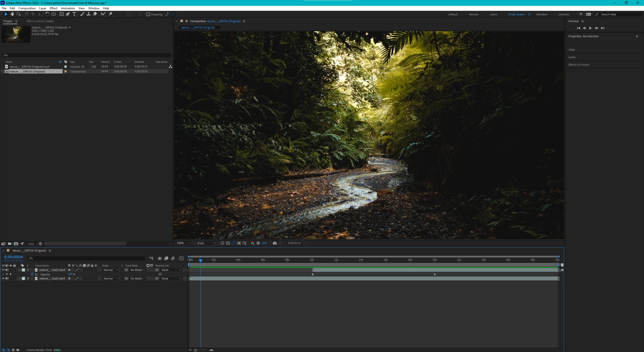Open the viewer magnification 100% dropdown
The height and width of the screenshot is (352, 644).
click(x=184, y=243)
